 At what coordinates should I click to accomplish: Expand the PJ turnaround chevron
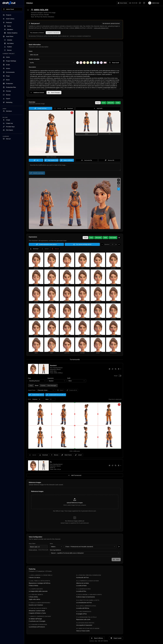(121, 465)
